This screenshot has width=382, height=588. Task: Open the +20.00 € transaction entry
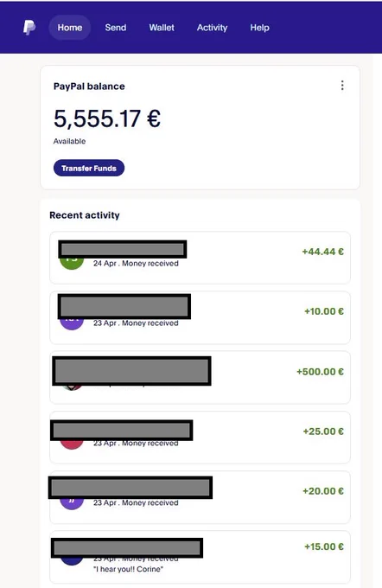tap(200, 497)
